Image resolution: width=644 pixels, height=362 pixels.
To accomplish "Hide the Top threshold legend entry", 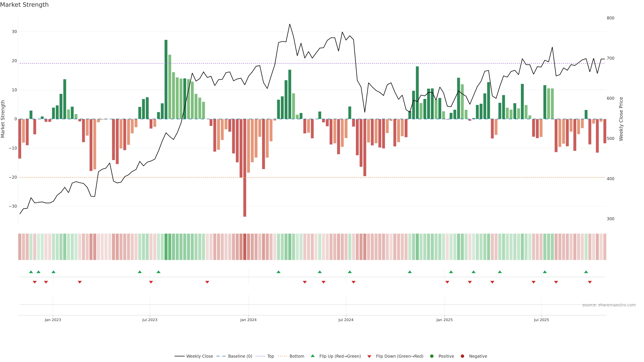I will (270, 356).
